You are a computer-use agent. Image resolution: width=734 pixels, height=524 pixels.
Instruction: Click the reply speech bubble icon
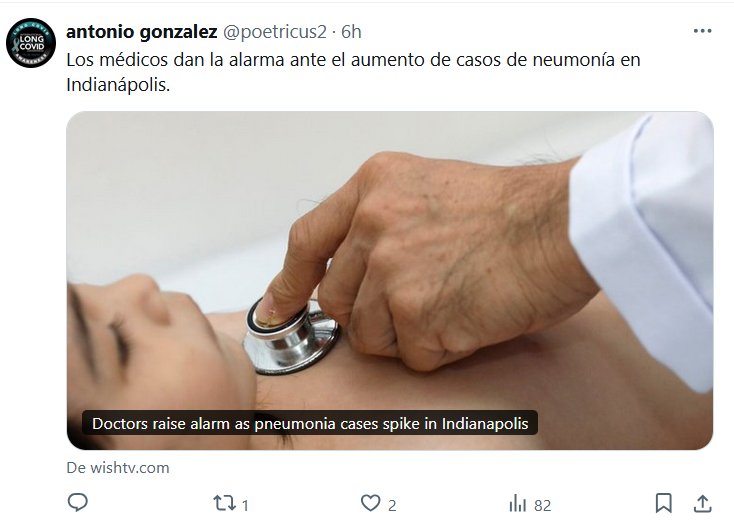click(x=78, y=503)
